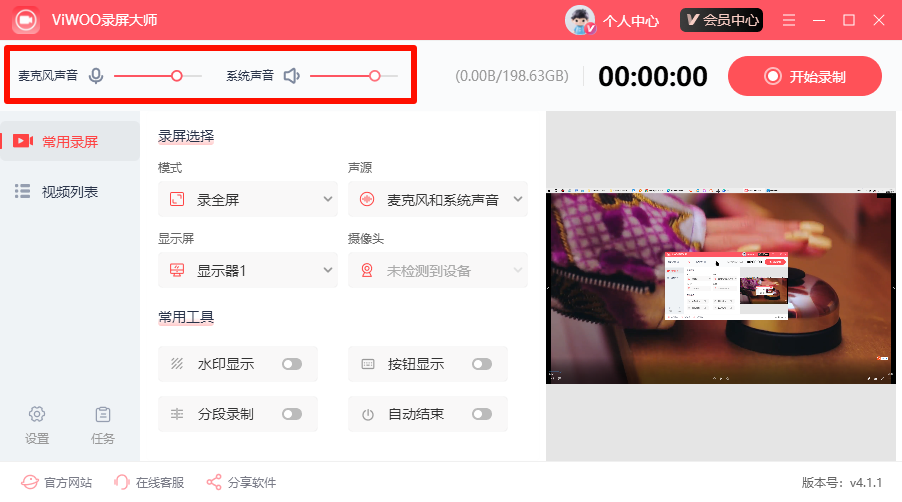Open 个人中心 personal center

[x=630, y=21]
